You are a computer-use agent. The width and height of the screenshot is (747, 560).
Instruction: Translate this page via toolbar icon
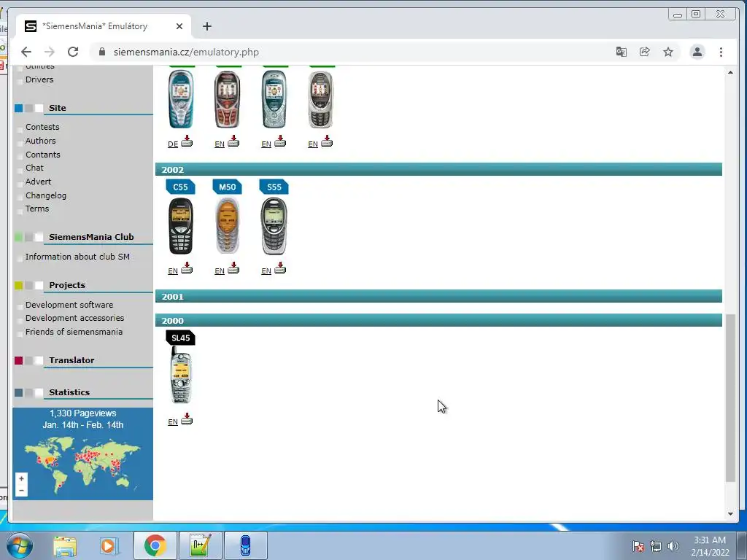pyautogui.click(x=622, y=52)
